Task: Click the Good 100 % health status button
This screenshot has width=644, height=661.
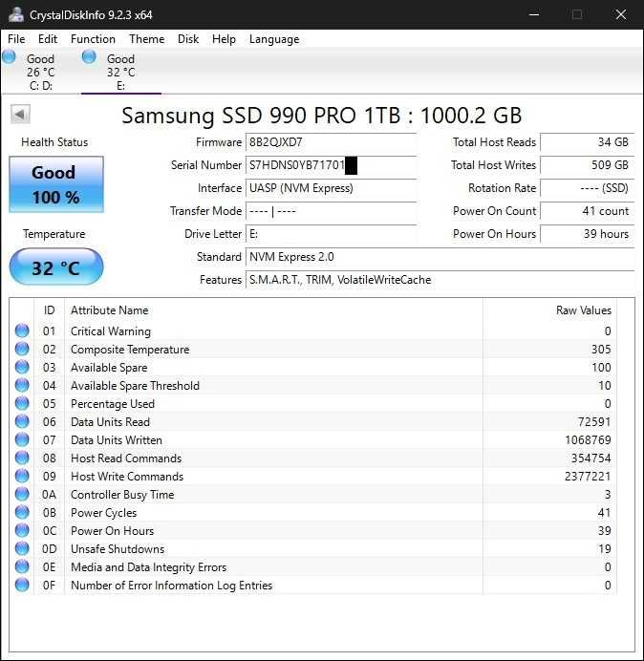Action: tap(56, 184)
